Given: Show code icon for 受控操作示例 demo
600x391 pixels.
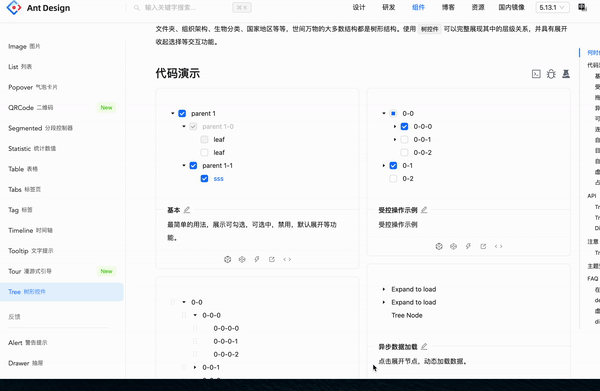Looking at the screenshot, I should point(498,246).
